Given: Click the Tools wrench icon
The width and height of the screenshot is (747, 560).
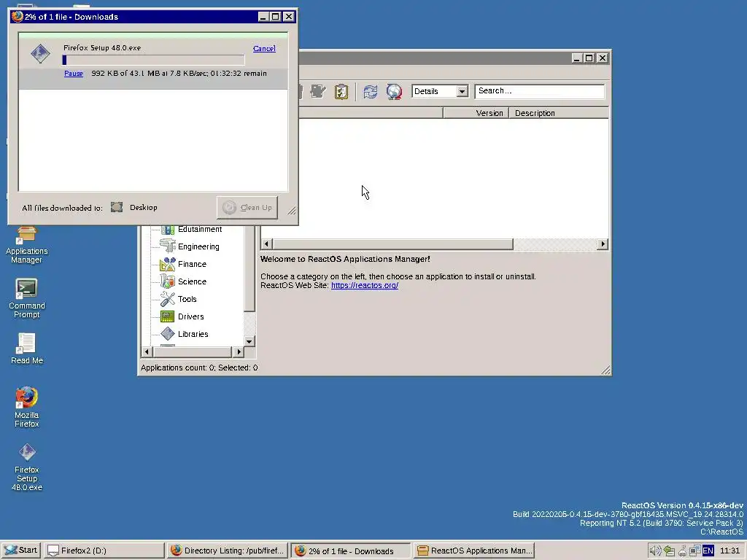Looking at the screenshot, I should click(x=168, y=299).
